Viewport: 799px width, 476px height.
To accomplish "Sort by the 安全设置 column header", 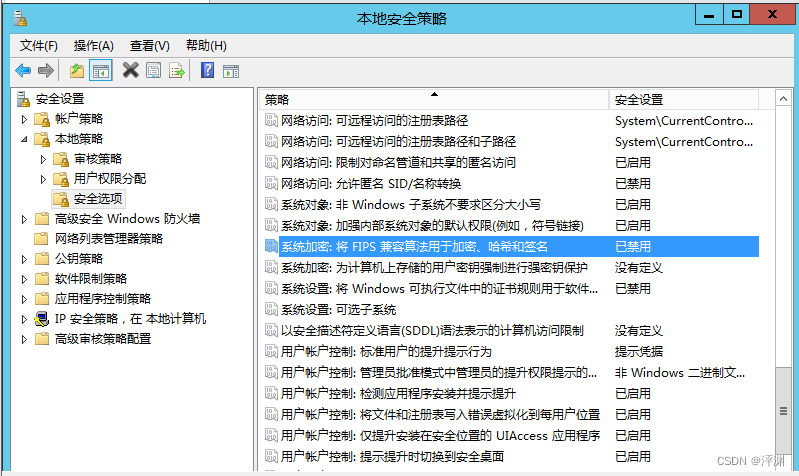I will 684,99.
